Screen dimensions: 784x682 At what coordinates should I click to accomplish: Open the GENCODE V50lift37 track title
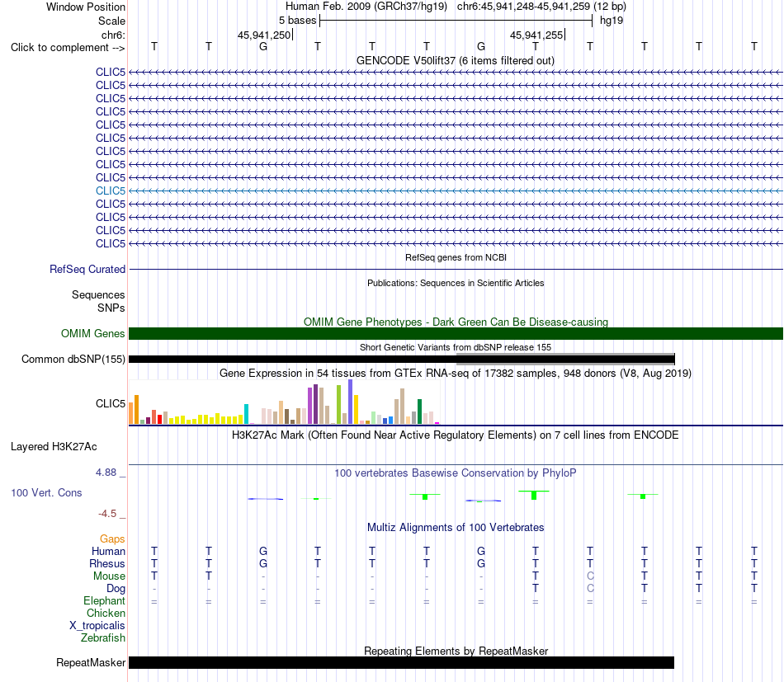(x=455, y=60)
